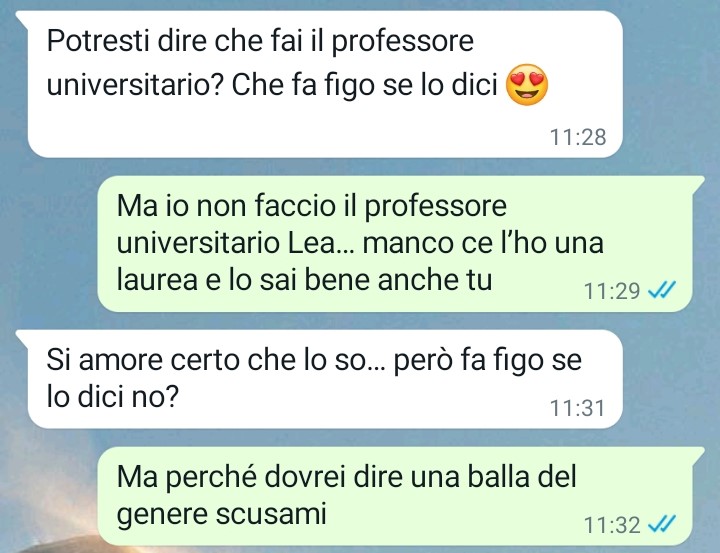
Task: Click the word "scusami" in the last message
Action: coord(271,514)
